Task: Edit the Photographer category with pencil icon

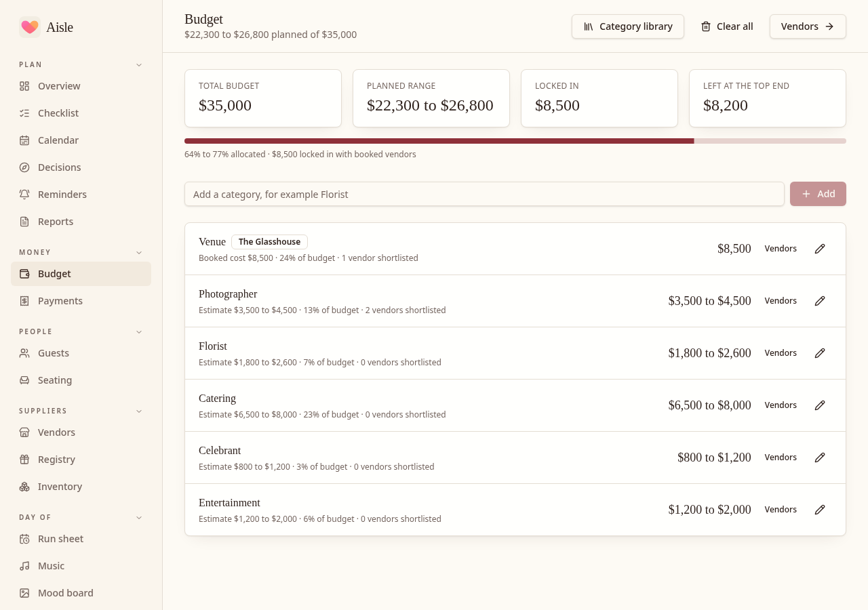Action: click(x=820, y=301)
